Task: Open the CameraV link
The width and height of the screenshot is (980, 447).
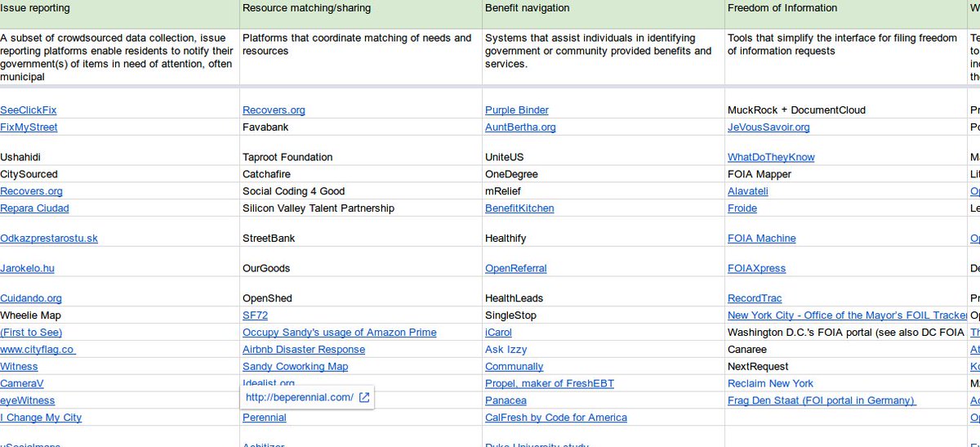Action: pos(22,383)
